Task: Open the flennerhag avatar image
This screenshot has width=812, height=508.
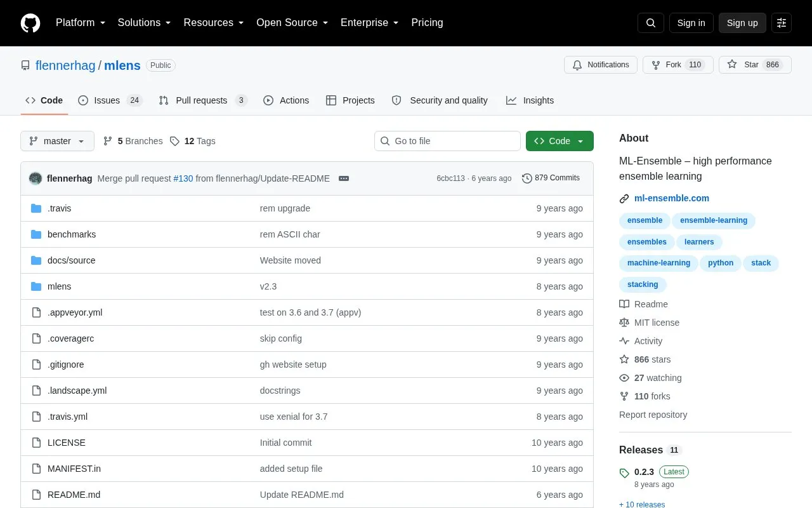Action: coord(36,178)
